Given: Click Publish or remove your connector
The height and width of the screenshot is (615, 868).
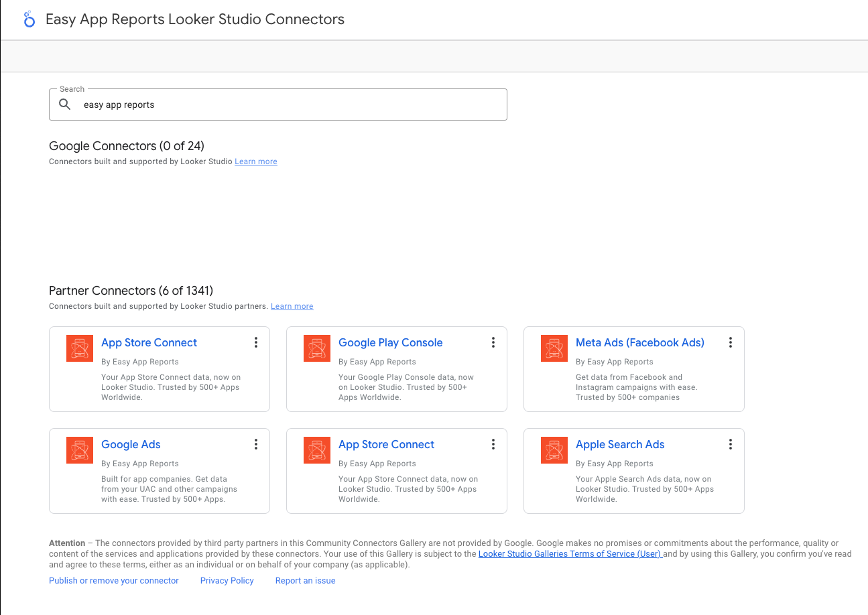Looking at the screenshot, I should tap(114, 581).
